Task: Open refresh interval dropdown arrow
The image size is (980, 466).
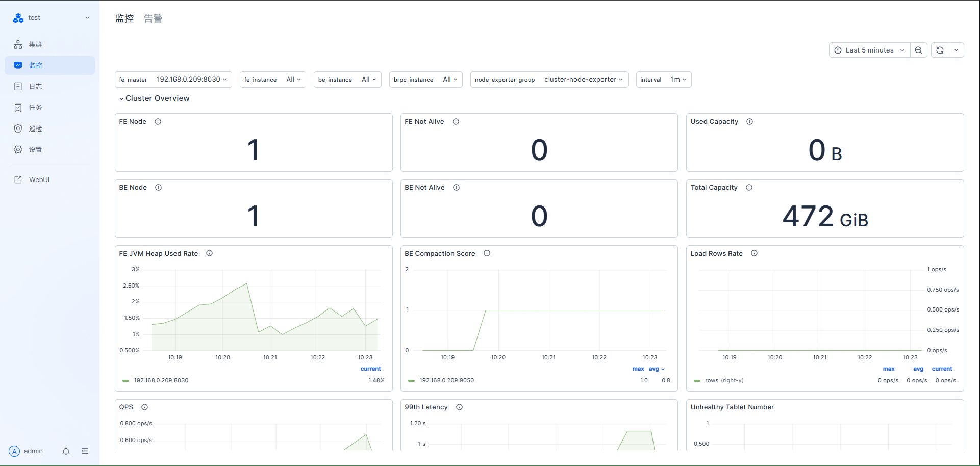Action: tap(956, 50)
